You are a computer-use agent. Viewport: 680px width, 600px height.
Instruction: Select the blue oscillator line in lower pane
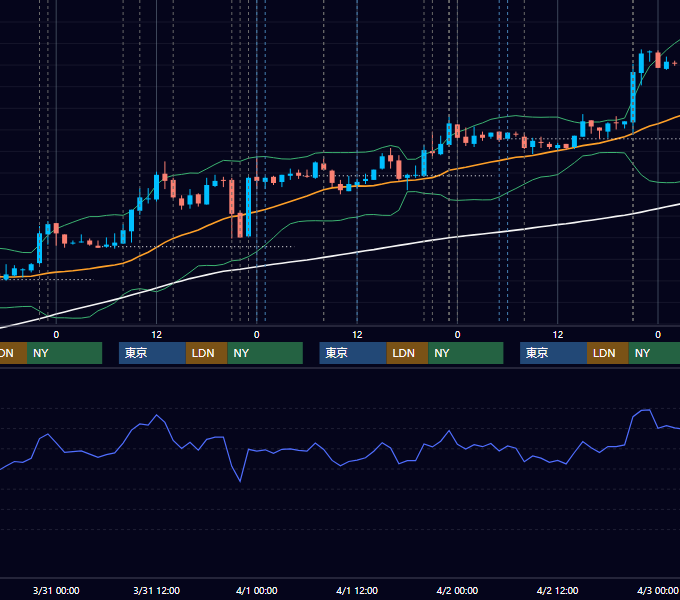[340, 465]
